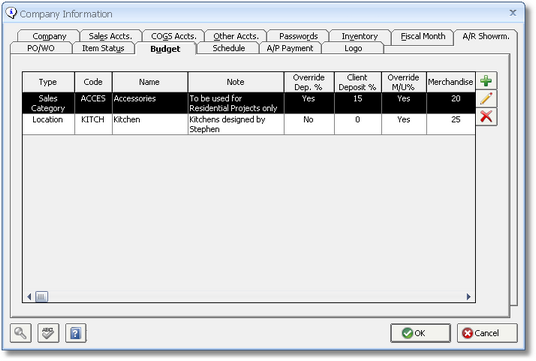Screen dimensions: 536x361
Task: Click the red X Delete button
Action: [x=486, y=117]
